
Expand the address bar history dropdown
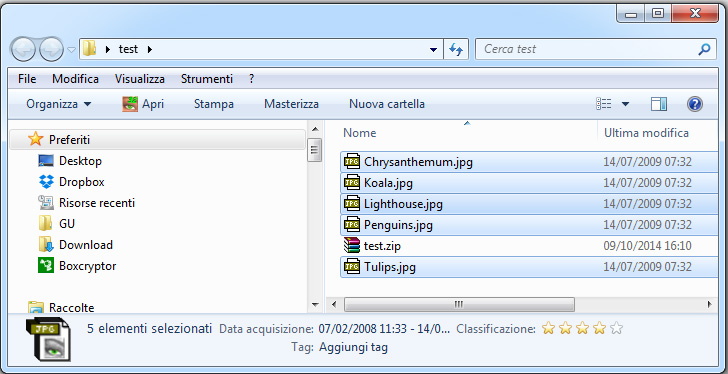coord(434,49)
